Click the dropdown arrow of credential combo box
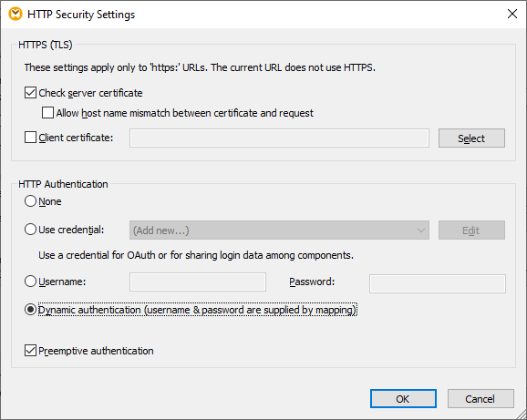The height and width of the screenshot is (420, 527). (x=421, y=230)
